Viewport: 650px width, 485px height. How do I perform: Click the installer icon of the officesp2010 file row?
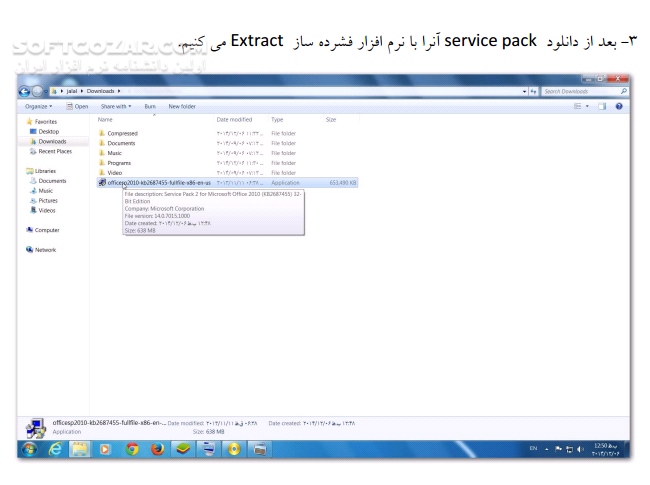pyautogui.click(x=102, y=183)
